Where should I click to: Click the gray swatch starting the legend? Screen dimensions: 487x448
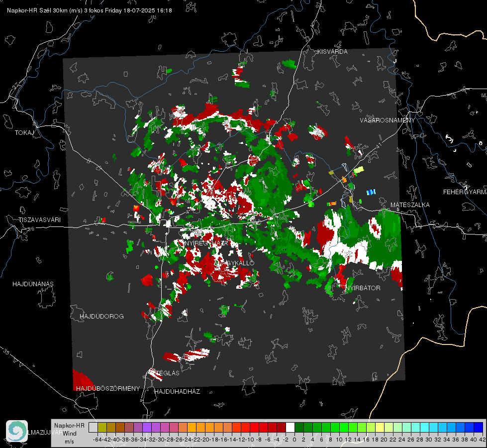[x=93, y=427]
